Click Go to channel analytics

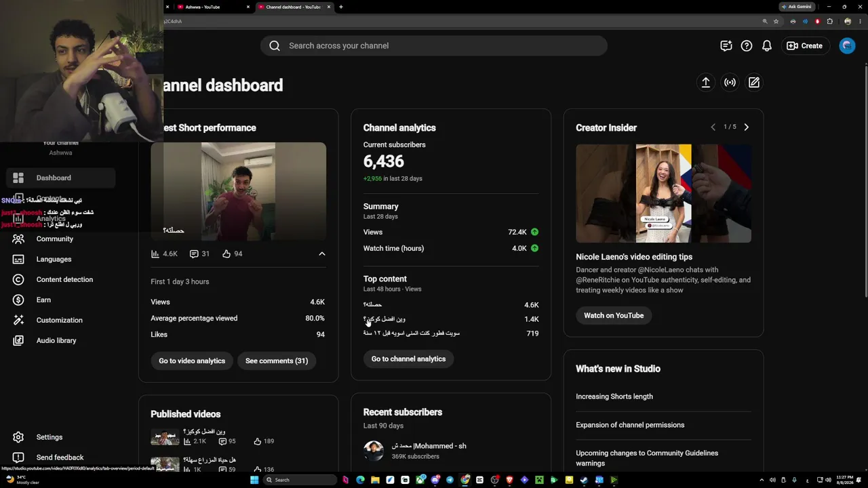(x=408, y=359)
